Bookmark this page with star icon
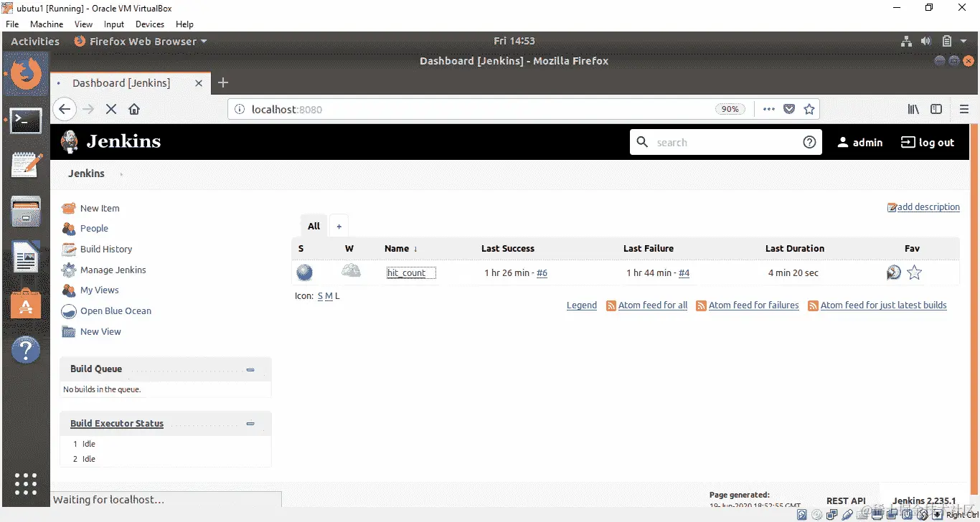The width and height of the screenshot is (980, 522). [x=809, y=109]
